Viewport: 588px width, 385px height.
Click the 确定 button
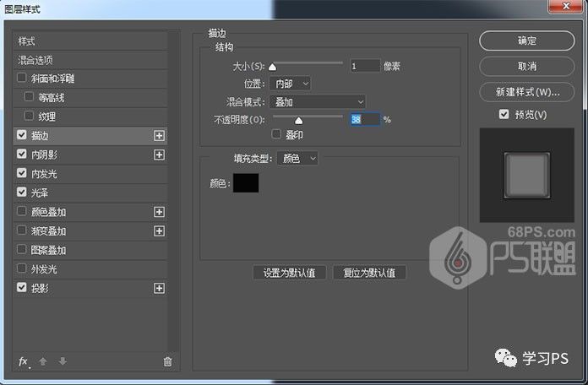[526, 41]
